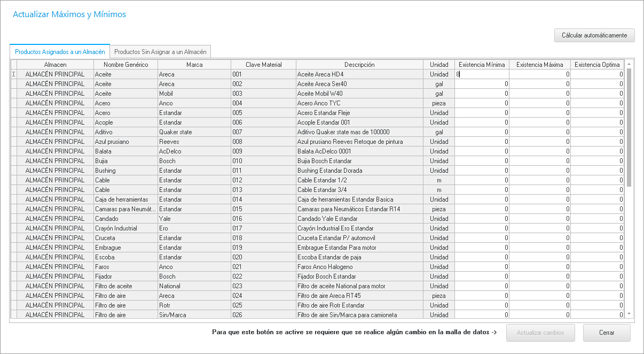Click the Clave Material column header

pyautogui.click(x=263, y=65)
